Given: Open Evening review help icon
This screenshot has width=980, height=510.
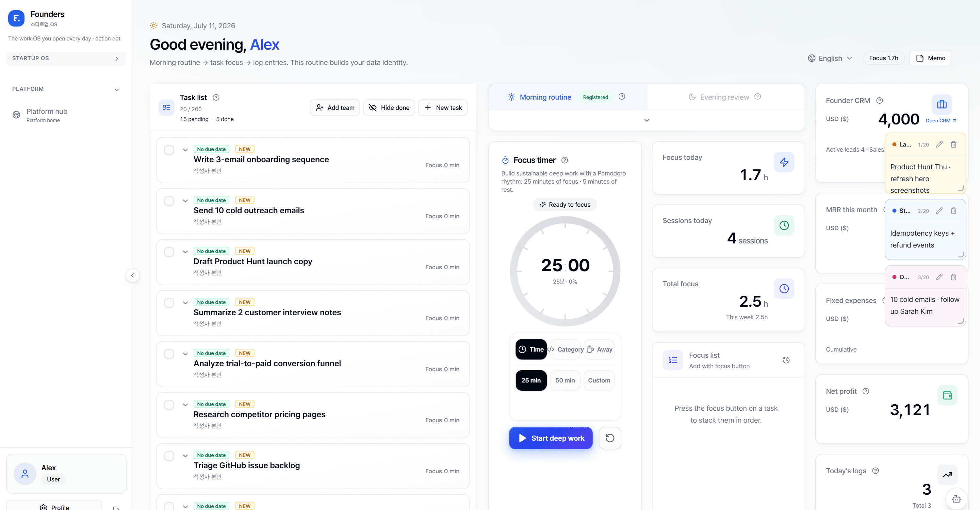Looking at the screenshot, I should point(757,97).
